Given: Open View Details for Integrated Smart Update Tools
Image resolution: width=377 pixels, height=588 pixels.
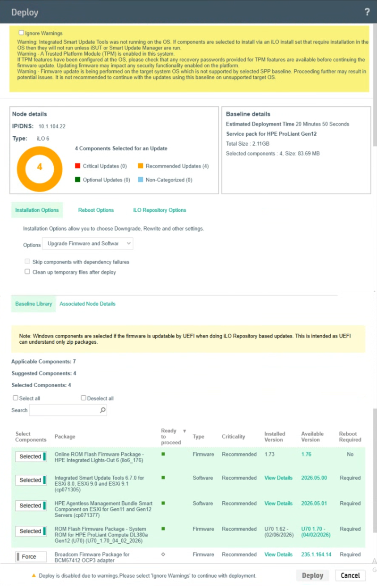Looking at the screenshot, I should tap(278, 478).
